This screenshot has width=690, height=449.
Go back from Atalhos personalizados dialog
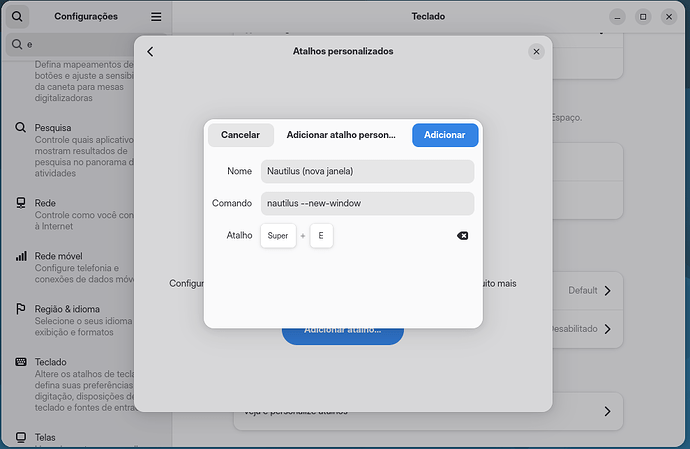[x=150, y=52]
